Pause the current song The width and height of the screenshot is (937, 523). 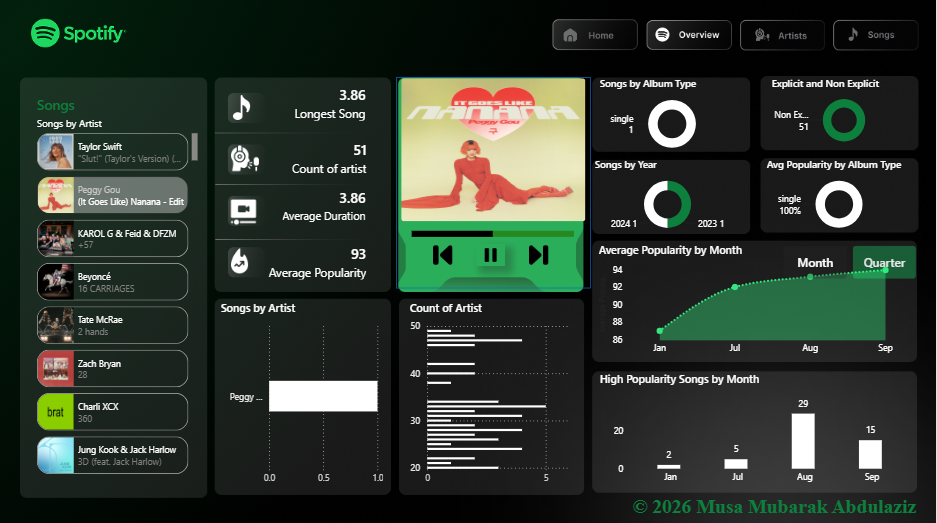tap(491, 255)
